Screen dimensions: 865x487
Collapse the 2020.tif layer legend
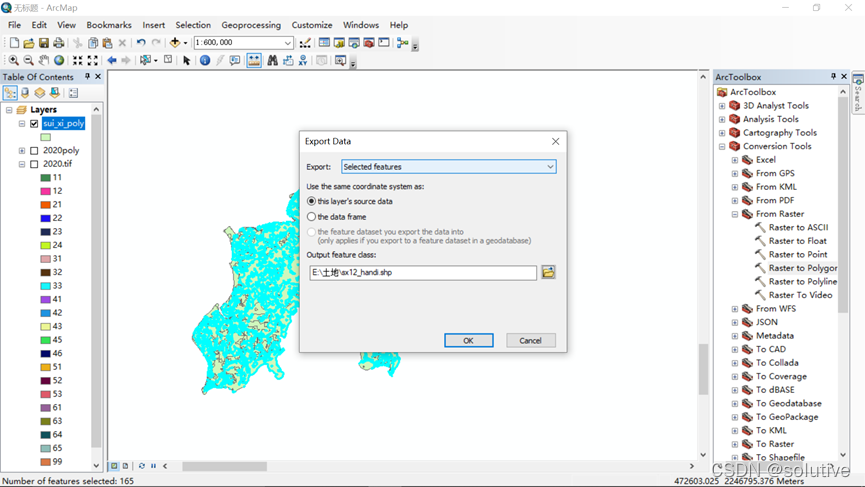coord(22,164)
